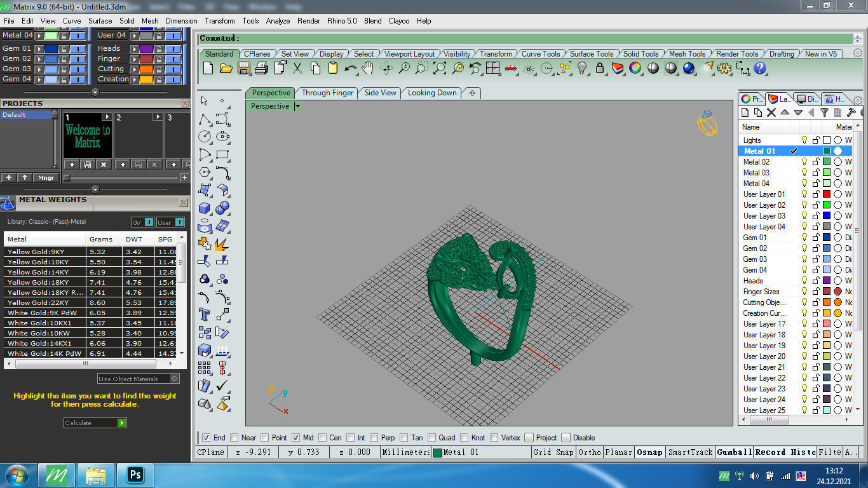Image resolution: width=868 pixels, height=488 pixels.
Task: Click the Explode tool icon
Action: 222,243
